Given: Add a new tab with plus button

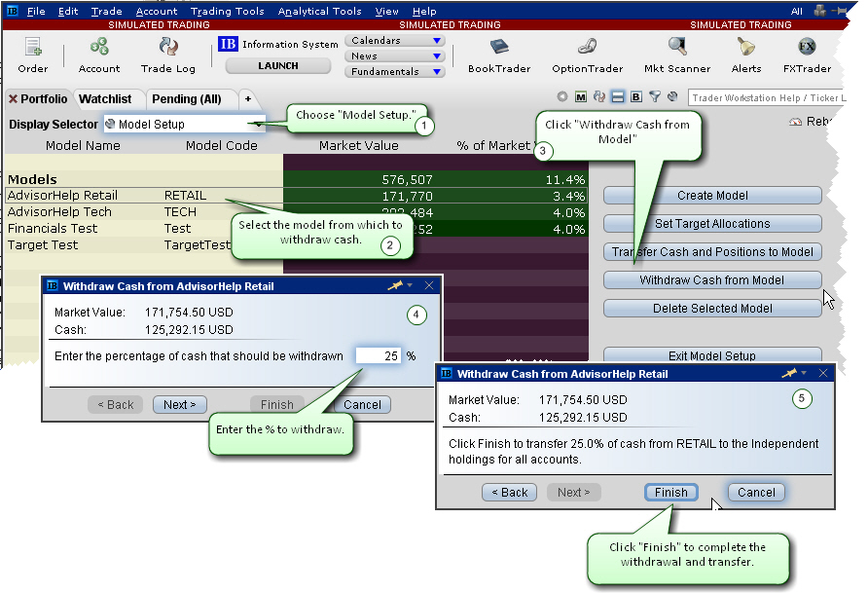Looking at the screenshot, I should click(247, 99).
